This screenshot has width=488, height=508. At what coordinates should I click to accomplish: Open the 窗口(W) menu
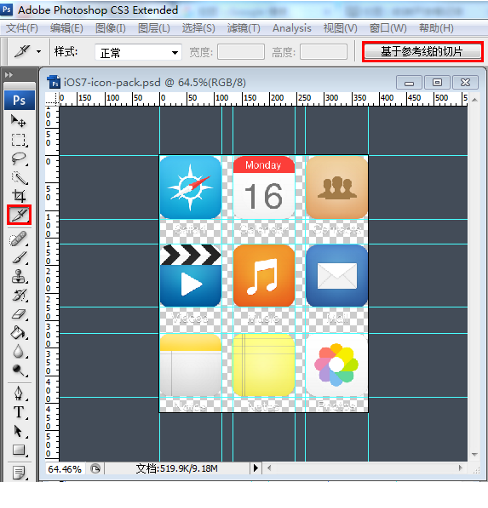[388, 28]
